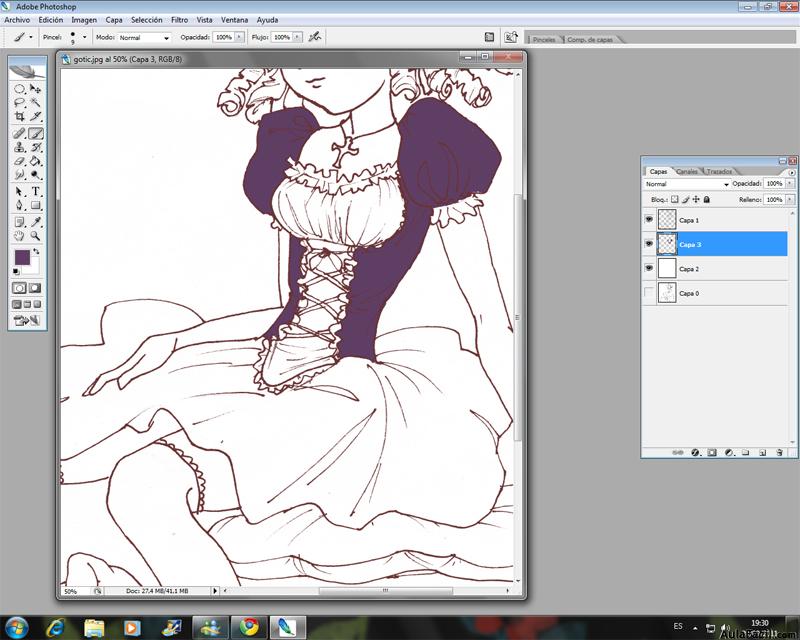Hide the Capa 2 layer
This screenshot has width=800, height=640.
(x=649, y=268)
